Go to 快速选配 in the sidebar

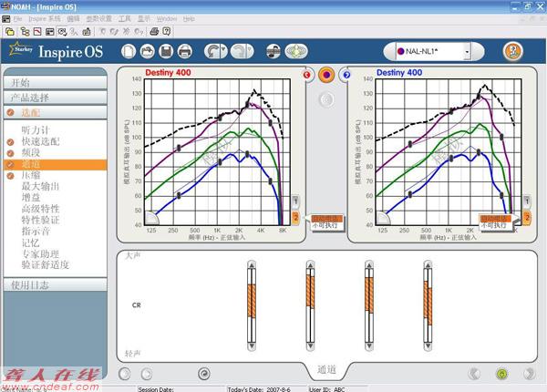click(x=40, y=141)
